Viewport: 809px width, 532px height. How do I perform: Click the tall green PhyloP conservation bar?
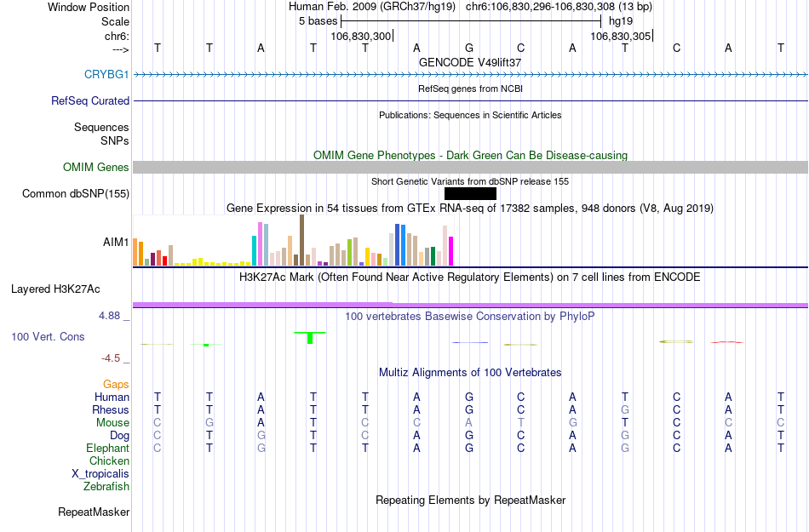pyautogui.click(x=310, y=338)
